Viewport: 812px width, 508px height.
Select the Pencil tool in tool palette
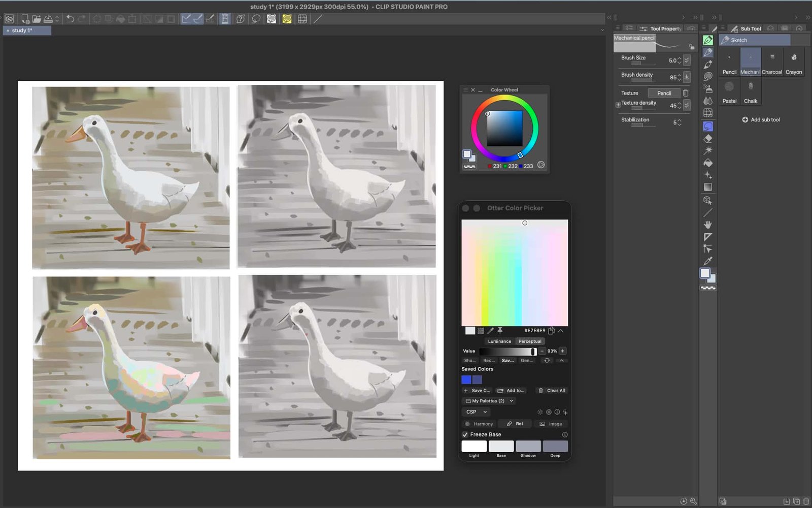tap(708, 52)
